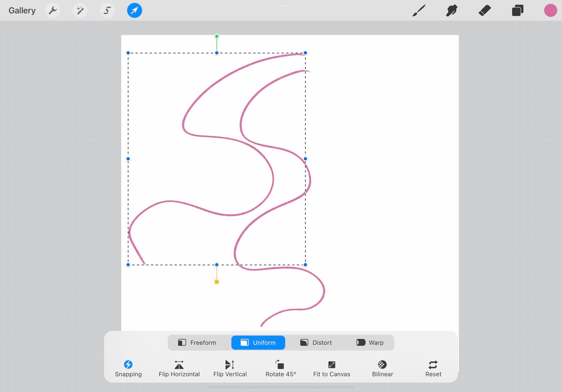Toggle Snapping option

[128, 369]
